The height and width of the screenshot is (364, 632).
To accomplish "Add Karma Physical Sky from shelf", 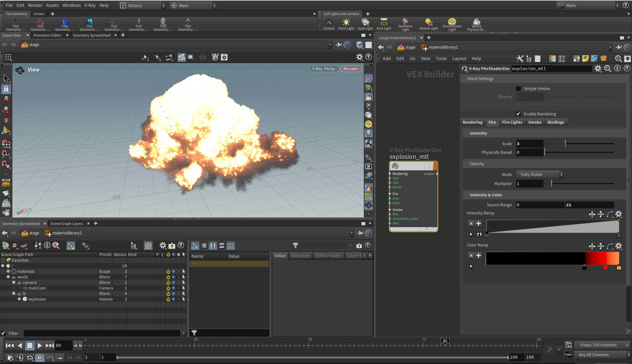I will [x=476, y=24].
